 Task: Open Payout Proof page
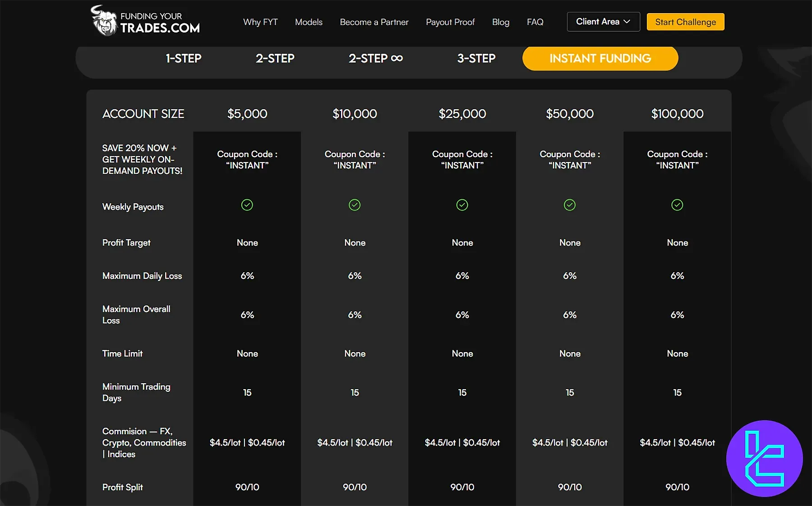tap(450, 22)
